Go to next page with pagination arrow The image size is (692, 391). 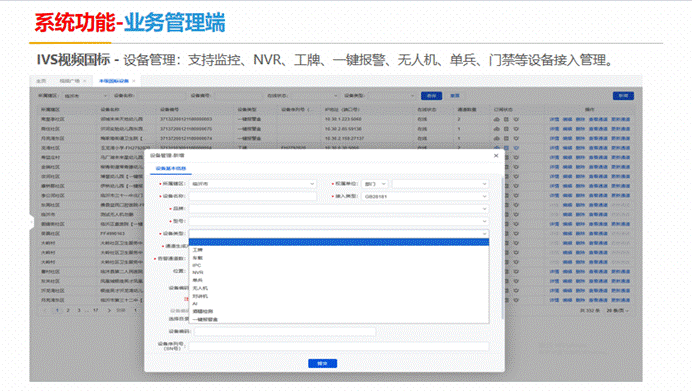click(x=109, y=310)
